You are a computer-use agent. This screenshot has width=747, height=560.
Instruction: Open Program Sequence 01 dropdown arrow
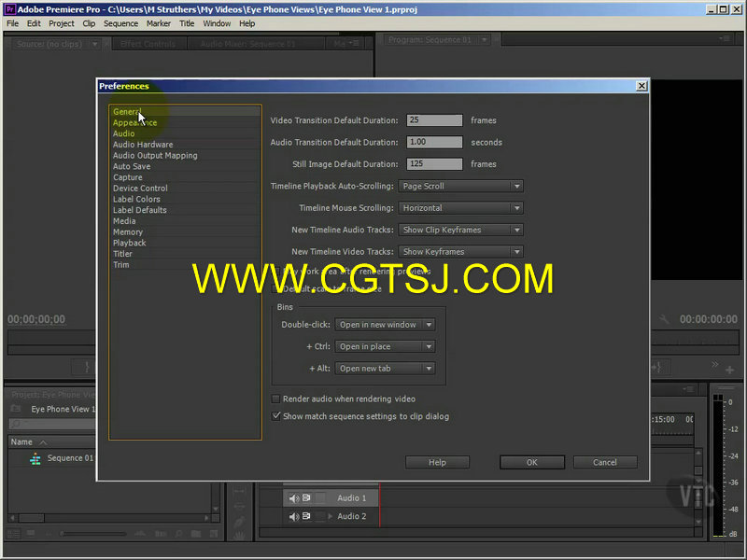[x=484, y=39]
